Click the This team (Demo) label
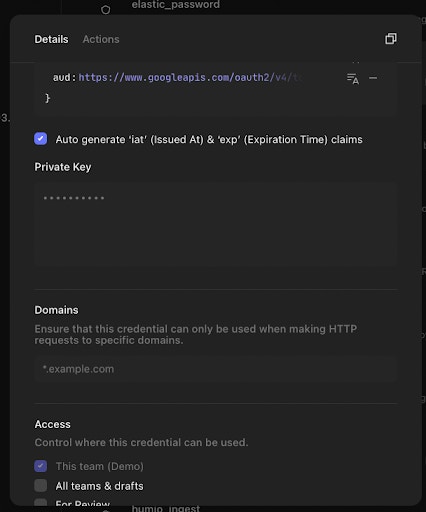The width and height of the screenshot is (426, 512). coord(100,466)
